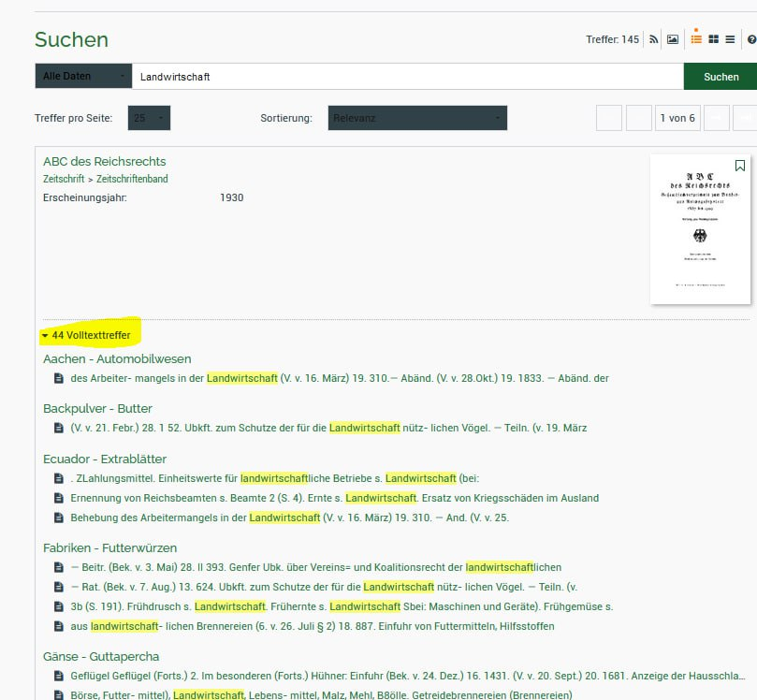This screenshot has height=700, width=757.
Task: Collapse the '44 Volltexttreffer' section
Action: coord(86,335)
